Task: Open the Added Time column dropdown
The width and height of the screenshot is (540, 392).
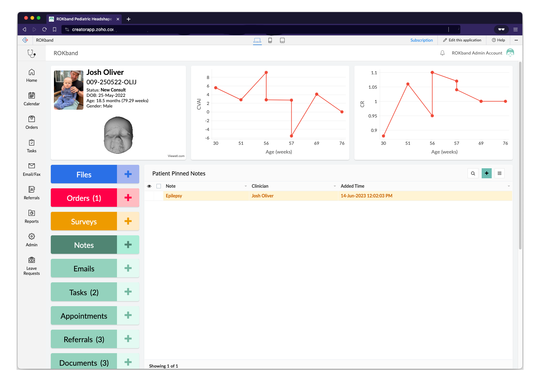Action: [x=509, y=186]
